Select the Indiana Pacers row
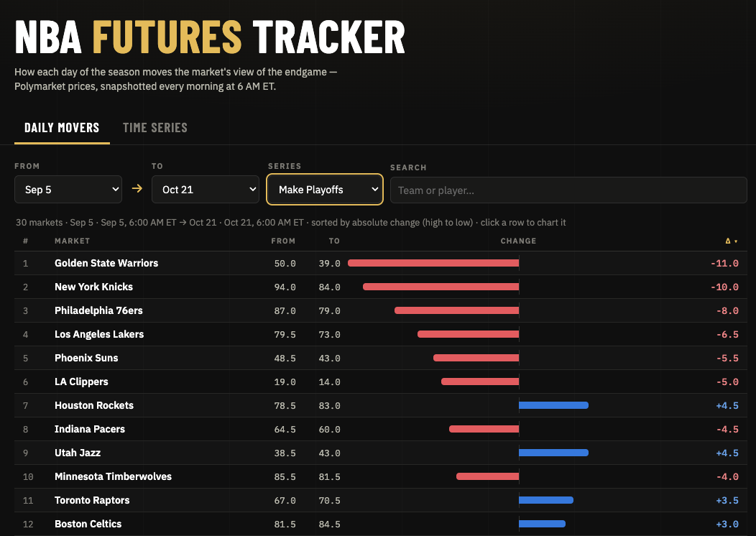 (381, 429)
